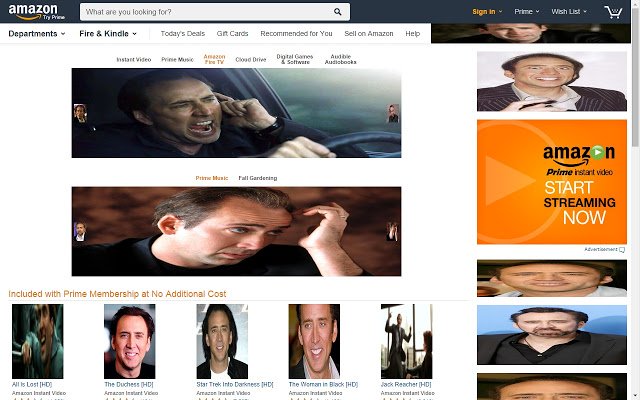
Task: Select the Prime Music tab above second banner
Action: (211, 178)
